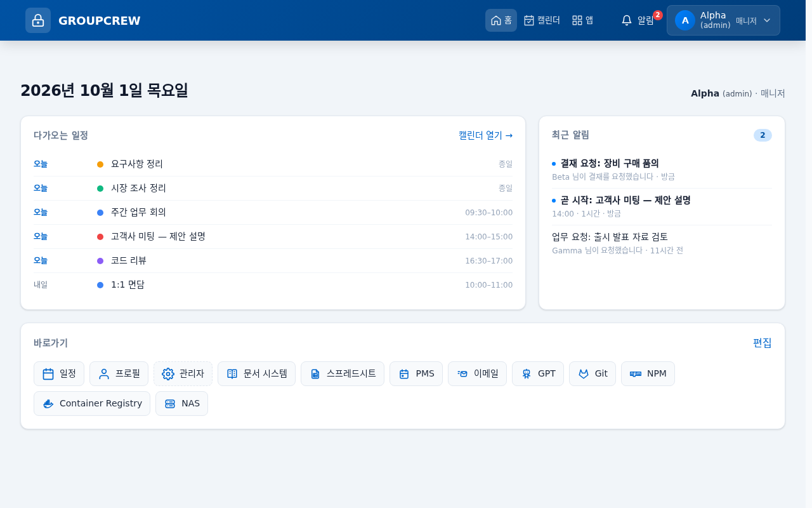
Task: Open the PMS shortcut icon
Action: click(404, 374)
